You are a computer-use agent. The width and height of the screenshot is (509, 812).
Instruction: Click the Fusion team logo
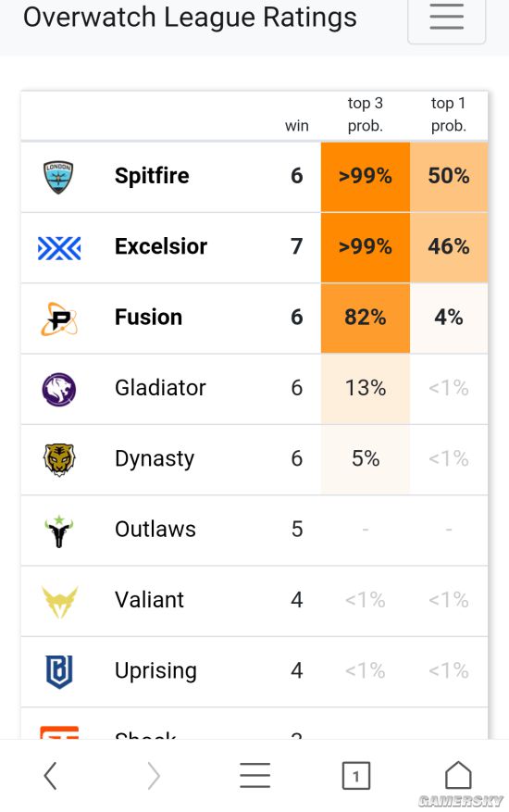(59, 319)
